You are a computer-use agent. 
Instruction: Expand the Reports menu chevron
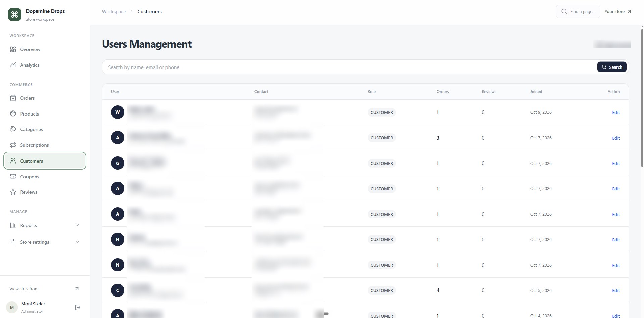(77, 225)
